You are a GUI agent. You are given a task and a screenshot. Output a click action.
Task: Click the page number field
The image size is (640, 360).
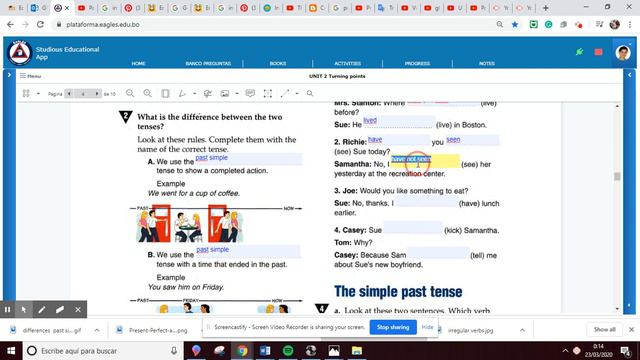click(83, 93)
